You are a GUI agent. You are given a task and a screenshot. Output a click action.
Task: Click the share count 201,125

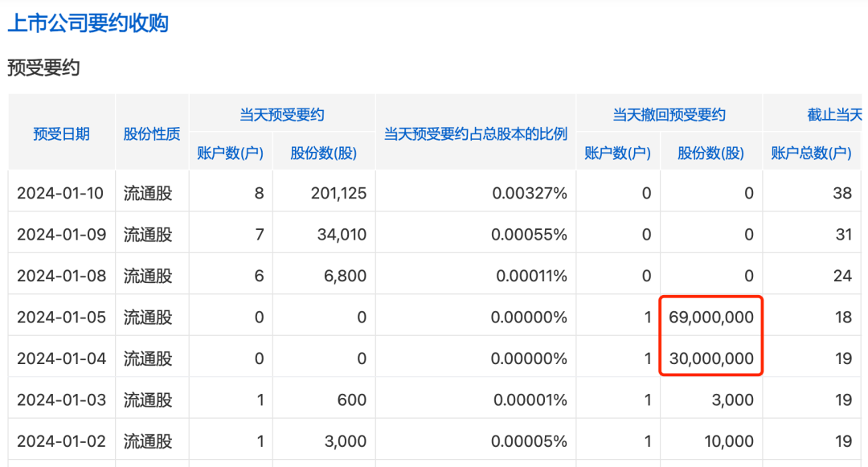point(339,193)
